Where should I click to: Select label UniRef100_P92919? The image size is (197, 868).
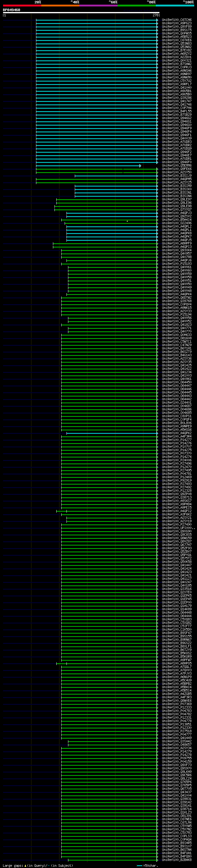(177, 481)
